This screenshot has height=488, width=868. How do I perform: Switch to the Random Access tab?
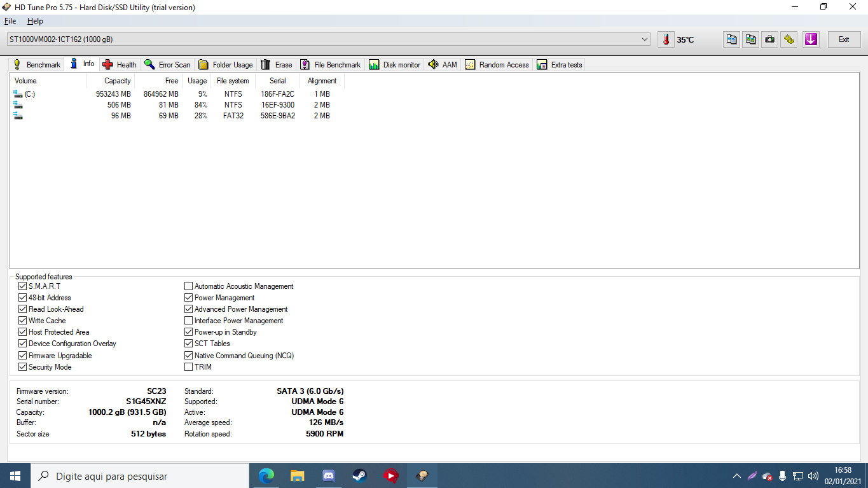click(497, 65)
